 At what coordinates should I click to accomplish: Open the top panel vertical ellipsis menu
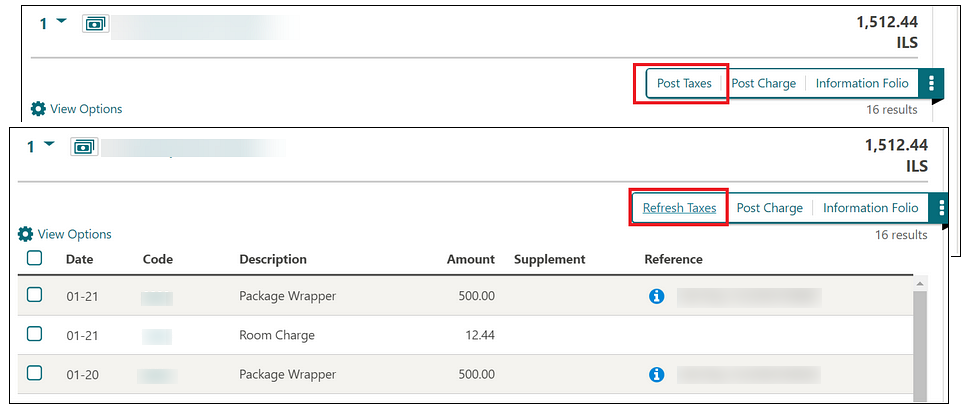(931, 83)
